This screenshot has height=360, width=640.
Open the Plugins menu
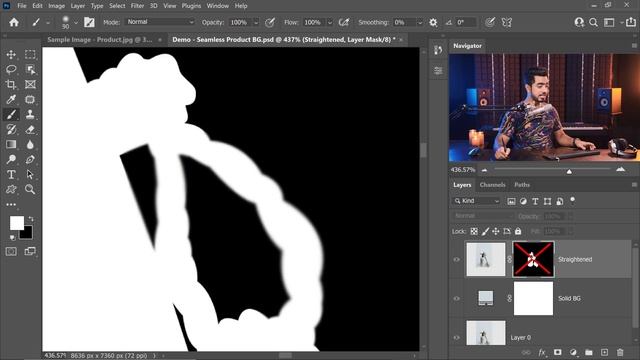point(191,6)
